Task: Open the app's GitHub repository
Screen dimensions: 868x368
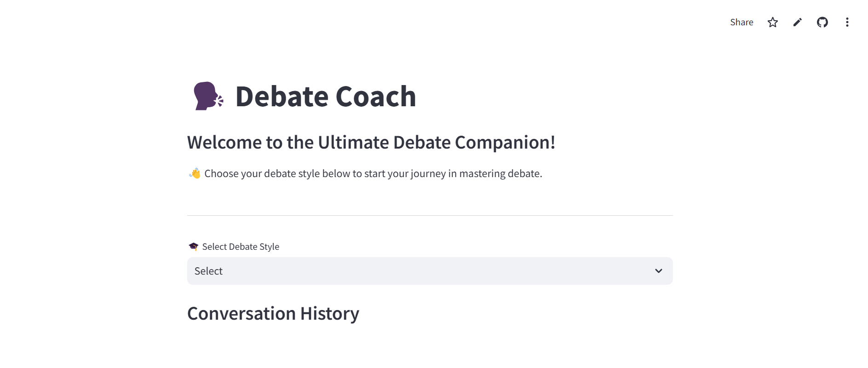Action: (x=822, y=22)
